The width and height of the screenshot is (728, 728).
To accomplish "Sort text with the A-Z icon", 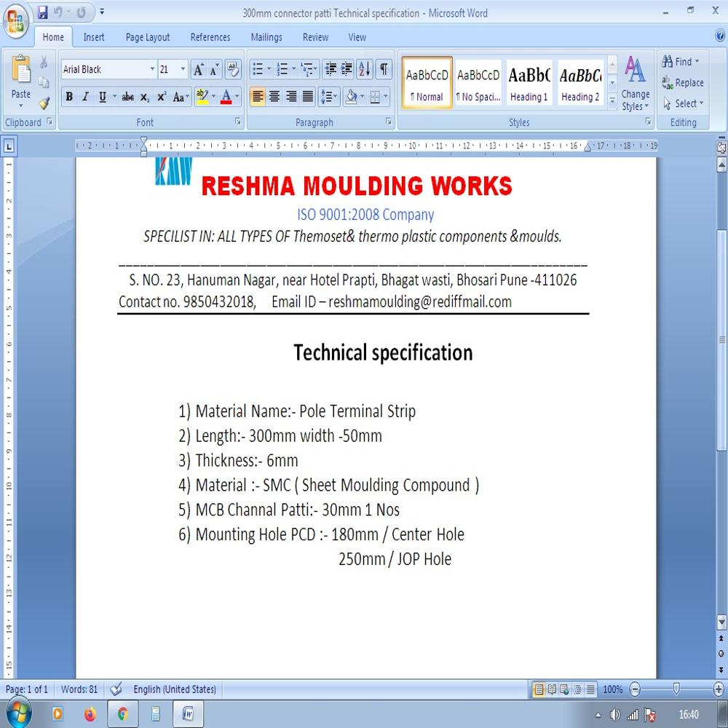I will 365,70.
